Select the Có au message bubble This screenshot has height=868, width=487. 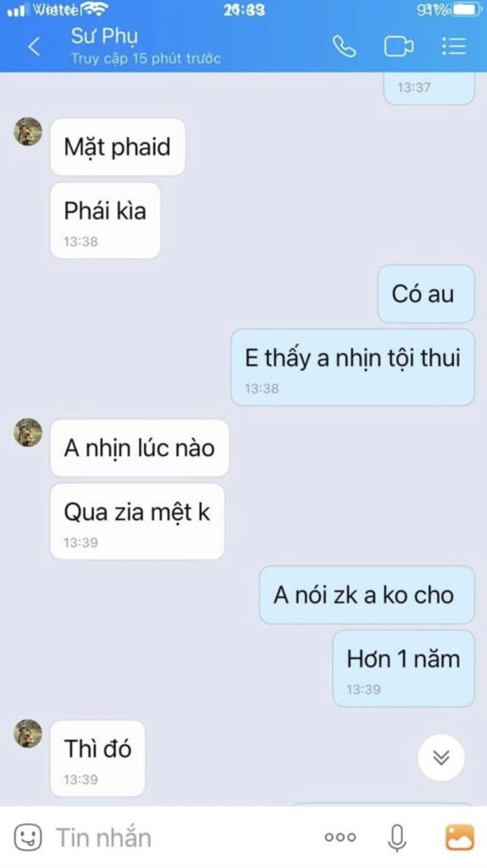tap(425, 294)
